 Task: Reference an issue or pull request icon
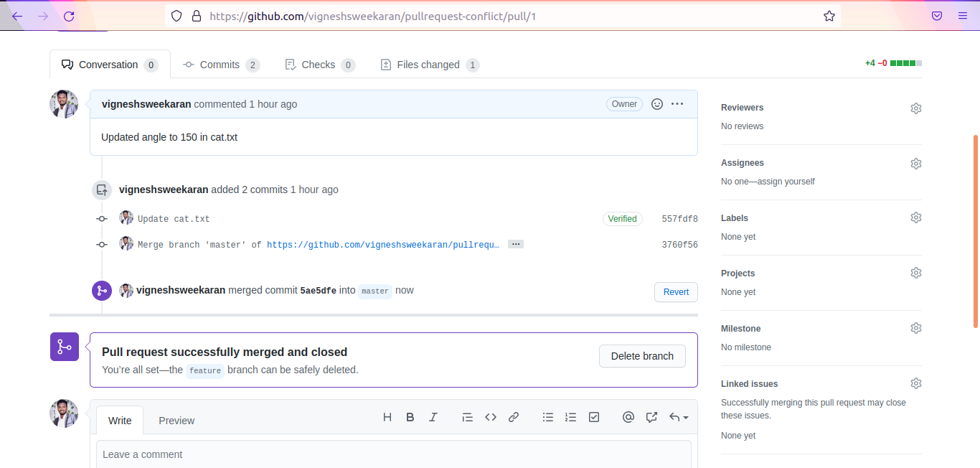coord(651,417)
